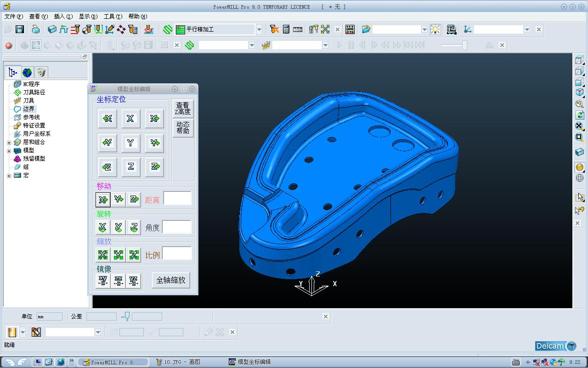Click the simulation speed slider handle
This screenshot has width=588, height=368.
click(464, 45)
